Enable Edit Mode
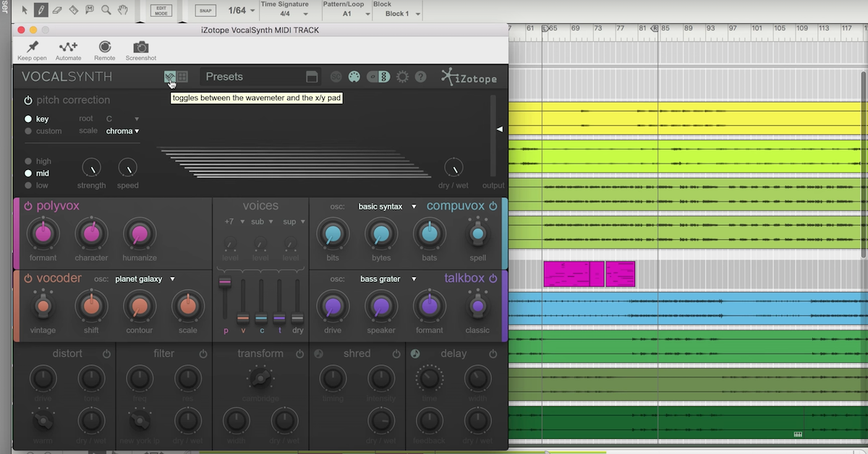This screenshot has width=868, height=454. (160, 10)
